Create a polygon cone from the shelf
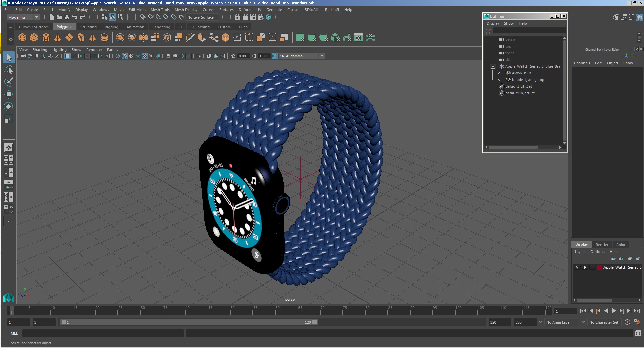Image resolution: width=644 pixels, height=348 pixels. click(x=58, y=38)
